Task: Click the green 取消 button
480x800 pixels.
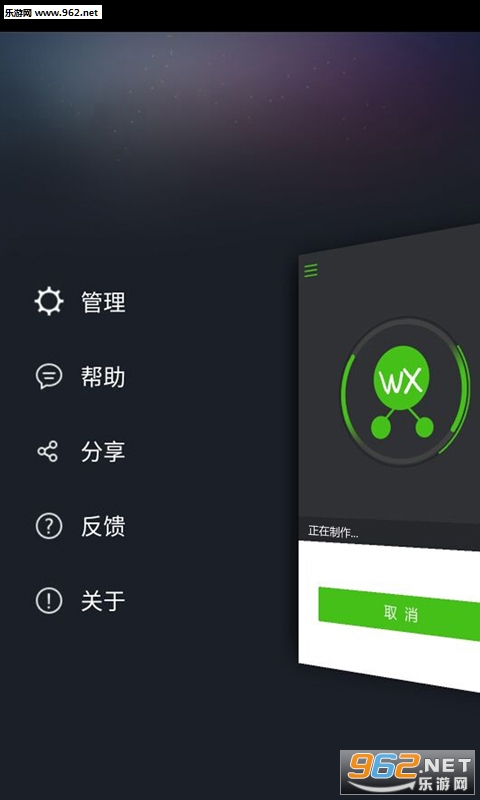Action: click(x=399, y=614)
